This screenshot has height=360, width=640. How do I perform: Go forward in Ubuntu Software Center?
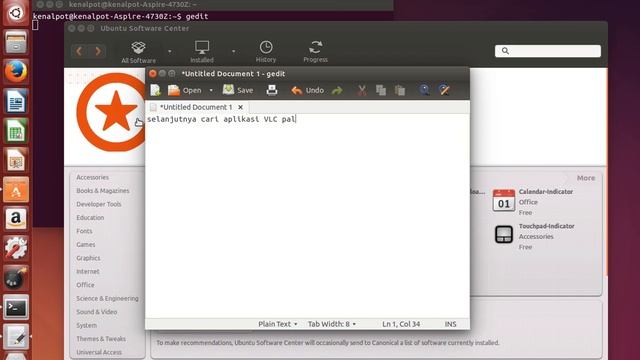click(x=98, y=51)
